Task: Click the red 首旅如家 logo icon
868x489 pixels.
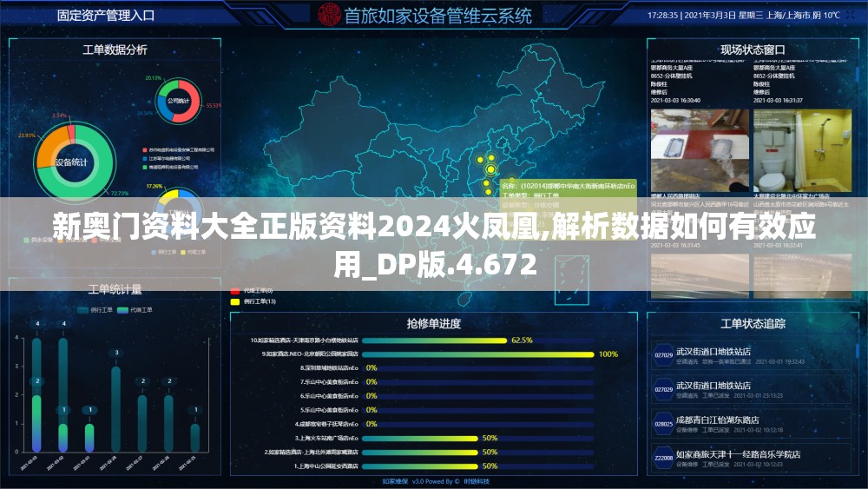Action: click(329, 15)
